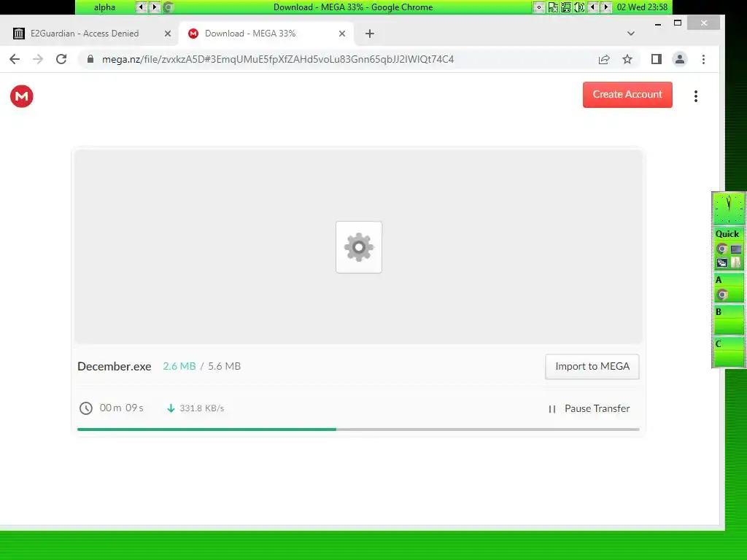
Task: Click the clock icon beside remaining time
Action: [86, 408]
